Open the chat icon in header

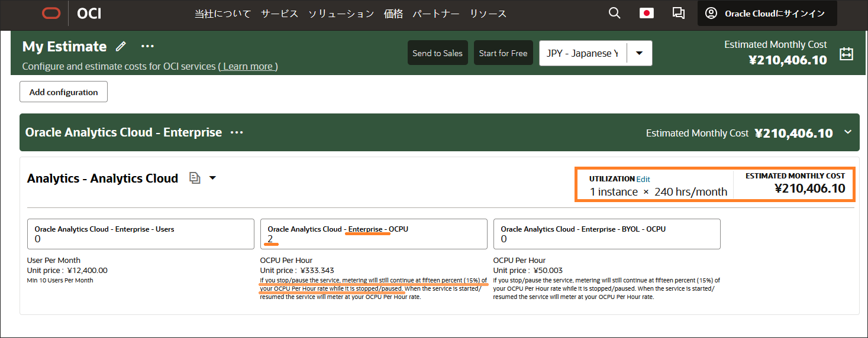pos(679,13)
